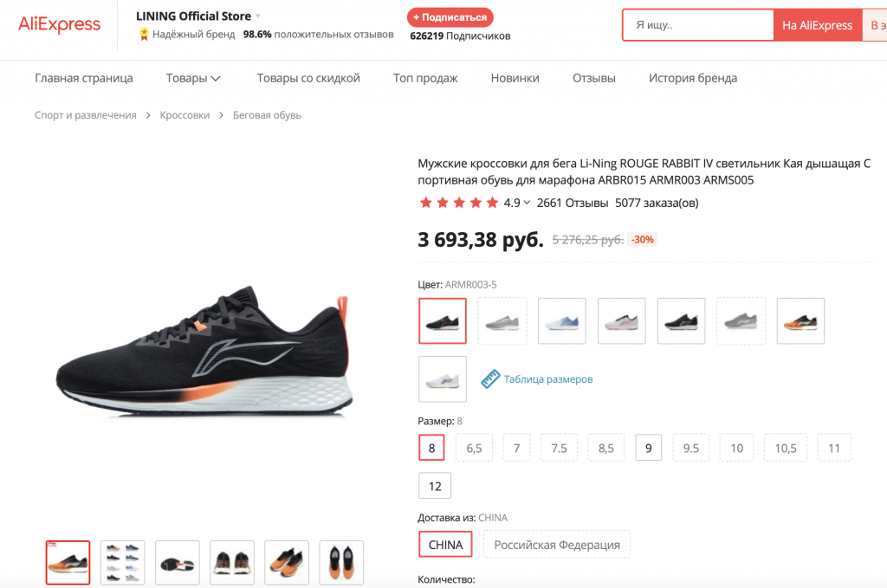Viewport: 887px width, 588px height.
Task: Expand the Товары menu dropdown
Action: click(216, 79)
